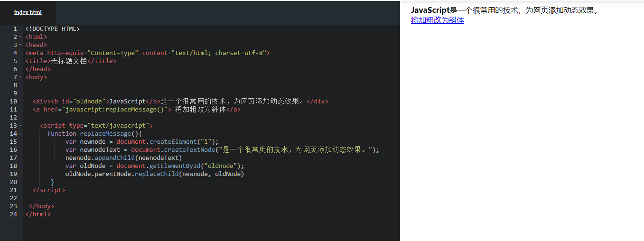Click the createTextNode call on line 16
The image size is (644, 241).
point(270,150)
